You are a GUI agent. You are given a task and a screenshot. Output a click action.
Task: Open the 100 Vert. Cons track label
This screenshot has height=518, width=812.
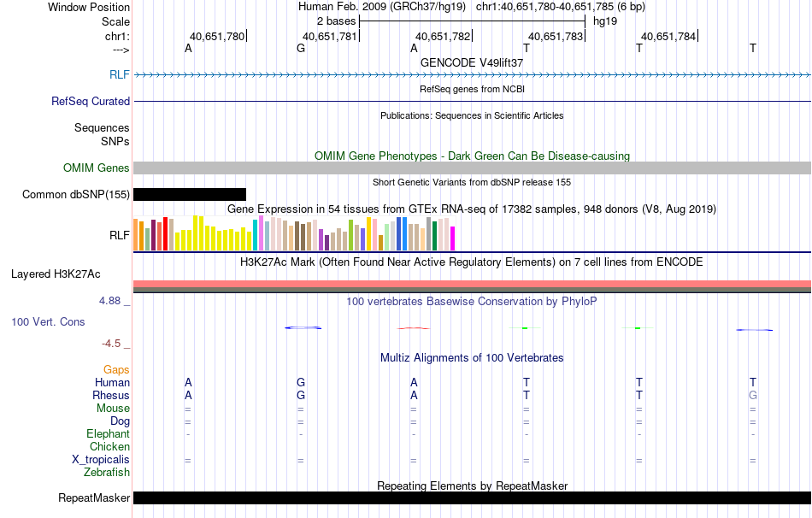[48, 321]
